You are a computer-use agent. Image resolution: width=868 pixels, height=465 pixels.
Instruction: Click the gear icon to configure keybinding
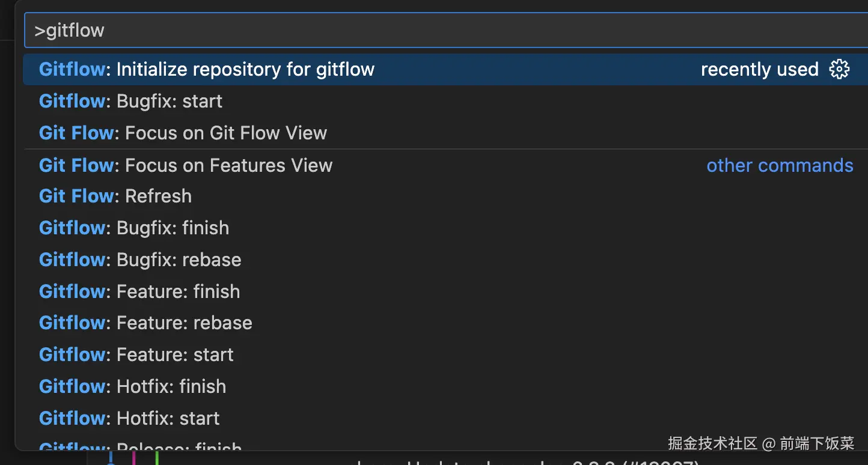click(839, 70)
